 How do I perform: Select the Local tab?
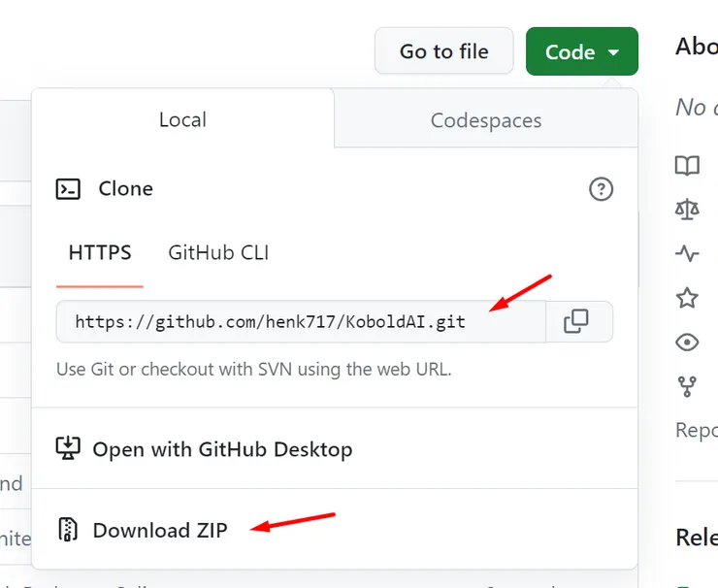click(x=182, y=119)
